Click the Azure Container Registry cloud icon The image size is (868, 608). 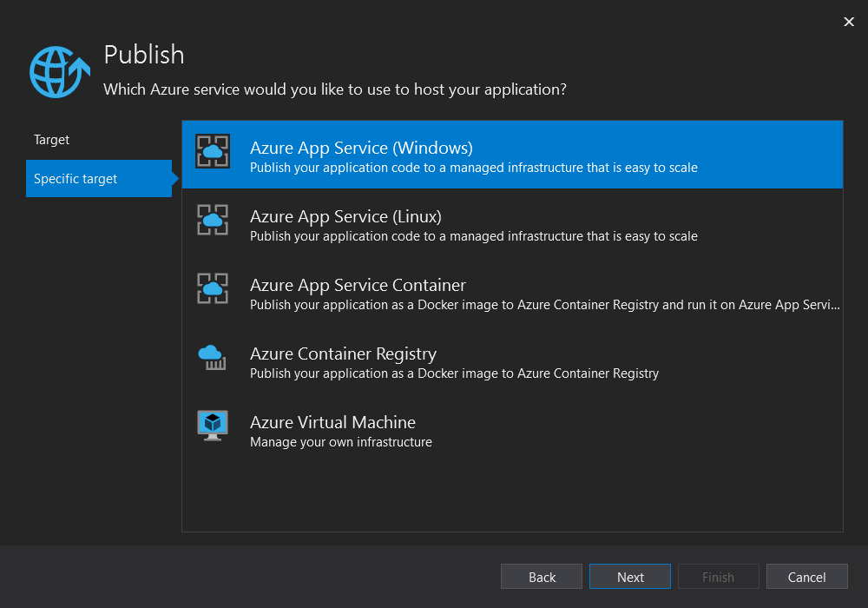tap(212, 358)
